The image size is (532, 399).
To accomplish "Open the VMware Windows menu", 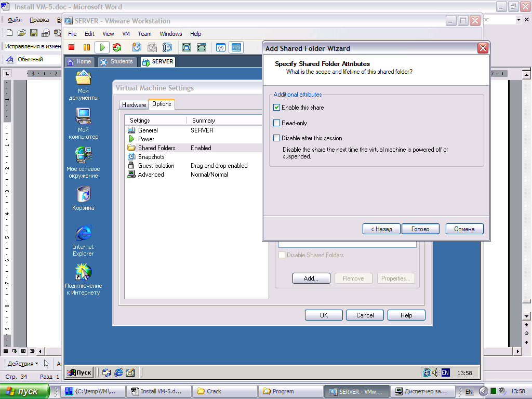I will (x=170, y=34).
